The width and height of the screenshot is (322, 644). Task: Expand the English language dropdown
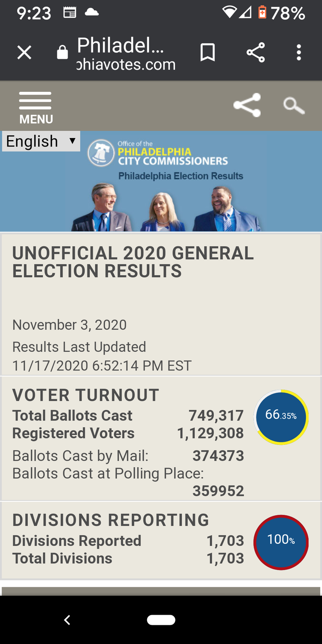point(41,141)
